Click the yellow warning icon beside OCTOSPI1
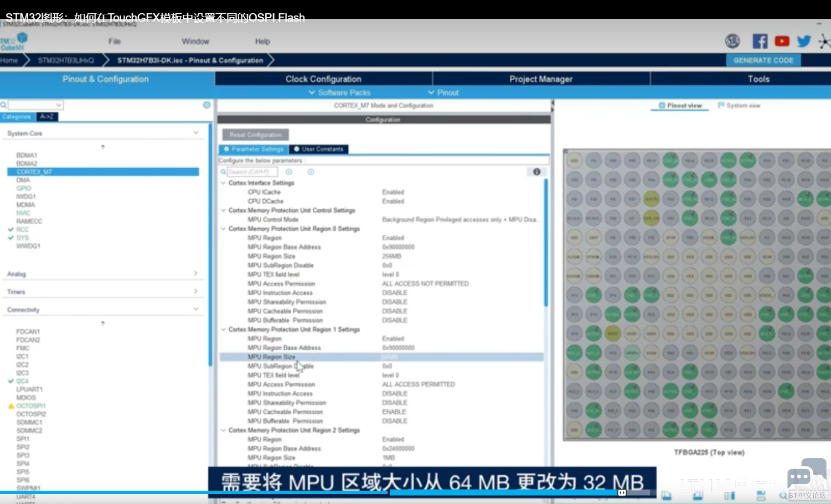 pos(11,406)
